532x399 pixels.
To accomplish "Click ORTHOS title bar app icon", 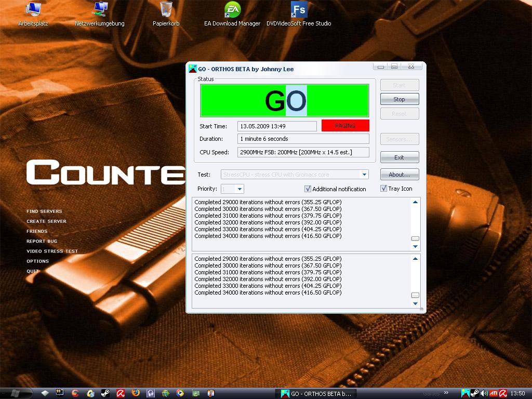I will pos(193,69).
